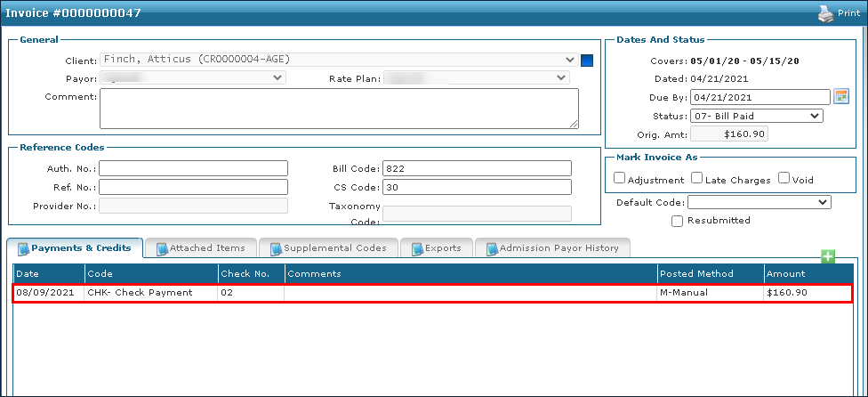Click the Bill Code field

(477, 168)
